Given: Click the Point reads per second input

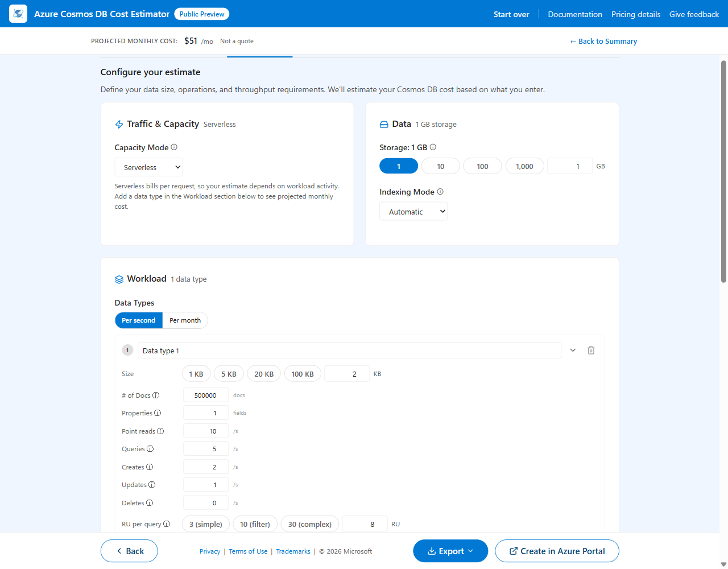Looking at the screenshot, I should [x=206, y=431].
